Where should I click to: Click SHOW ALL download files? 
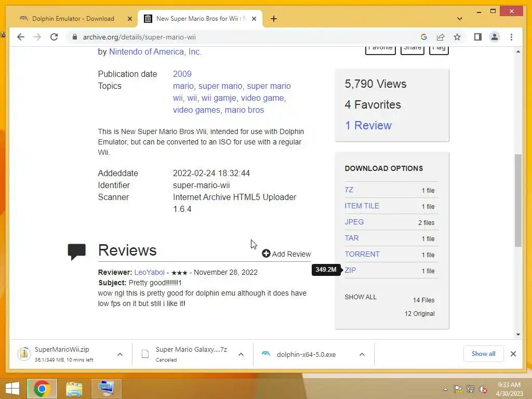pyautogui.click(x=361, y=297)
